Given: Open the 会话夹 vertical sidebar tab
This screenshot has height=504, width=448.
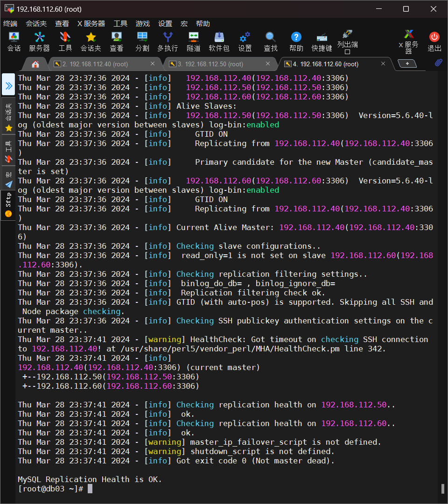Looking at the screenshot, I should coord(8,117).
